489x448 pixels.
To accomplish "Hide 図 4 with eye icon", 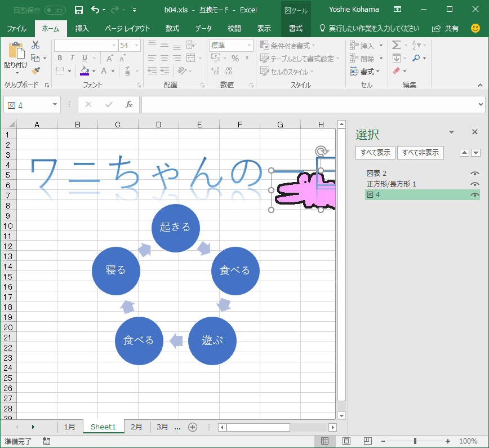I will click(x=475, y=195).
